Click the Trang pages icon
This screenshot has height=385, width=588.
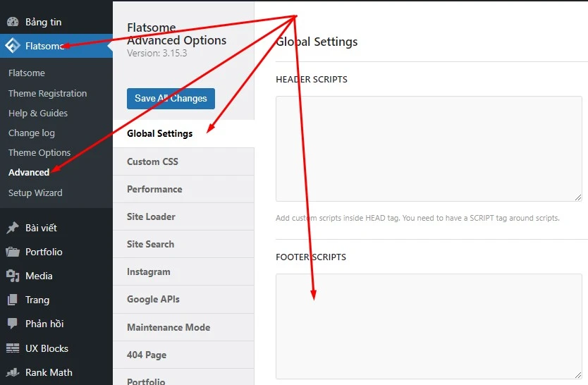pyautogui.click(x=13, y=300)
